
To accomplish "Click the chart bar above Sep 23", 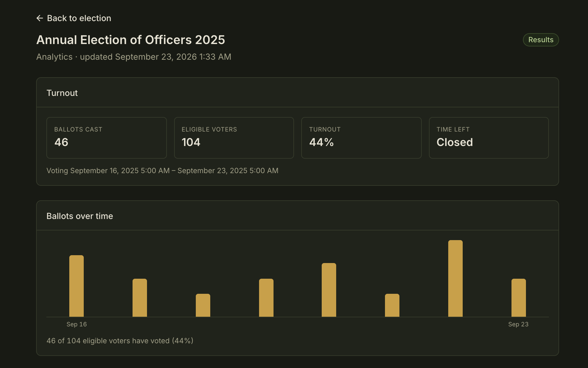I will tap(519, 298).
